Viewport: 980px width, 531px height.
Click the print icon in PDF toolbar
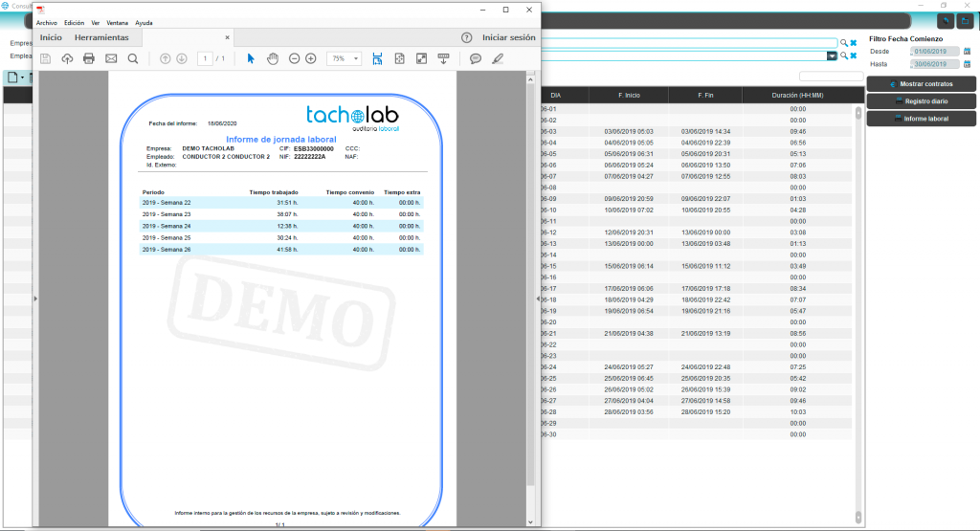point(89,58)
